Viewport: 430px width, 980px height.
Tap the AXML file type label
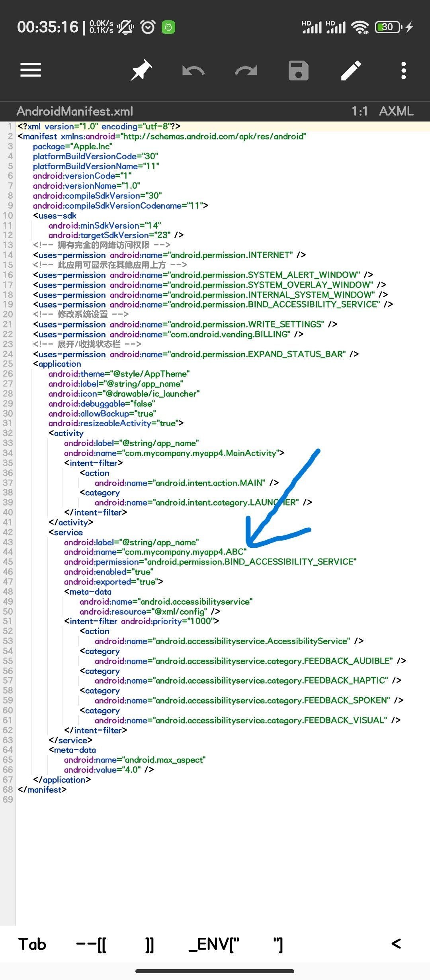[396, 111]
